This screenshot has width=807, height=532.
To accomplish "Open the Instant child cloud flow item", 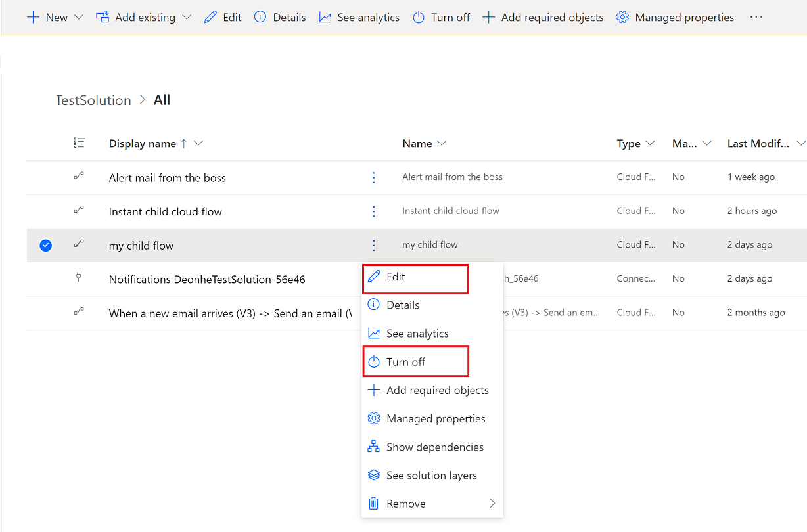I will coord(166,211).
